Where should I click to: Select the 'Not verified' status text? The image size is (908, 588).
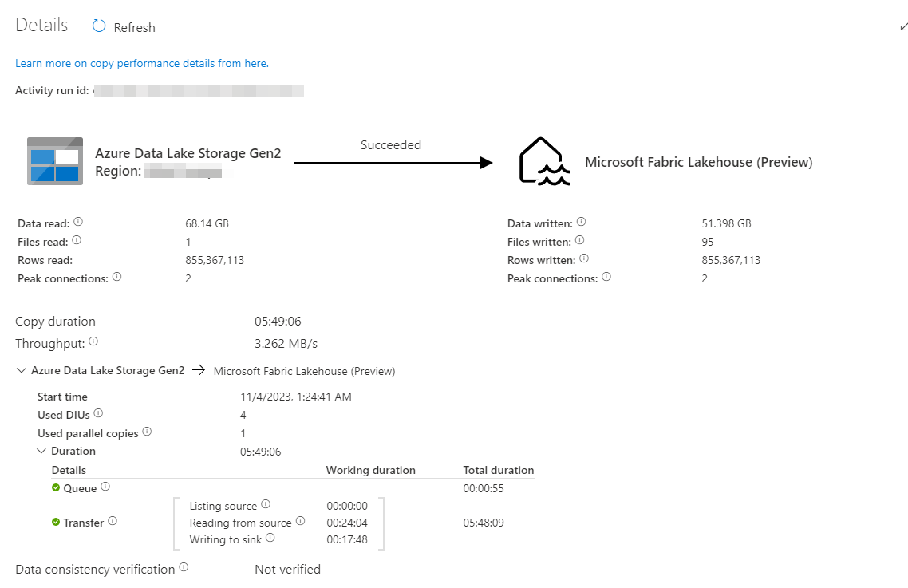coord(288,570)
